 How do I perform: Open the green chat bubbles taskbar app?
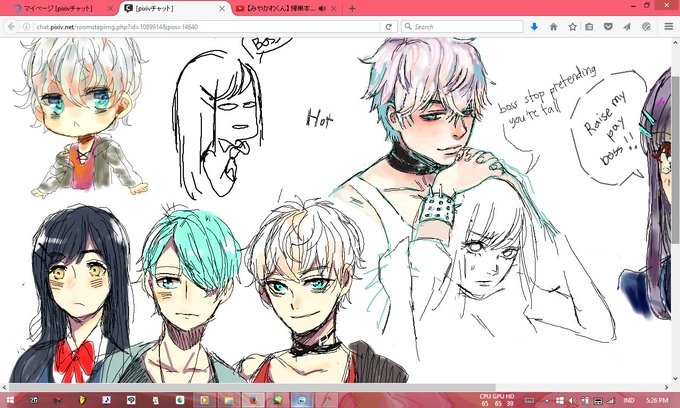[x=278, y=400]
